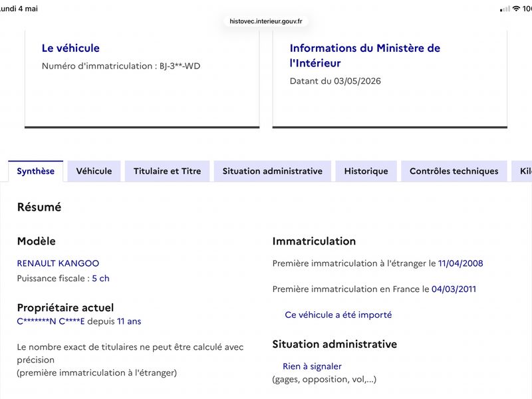
Task: Open the Contrôles techniques tab
Action: [x=454, y=171]
